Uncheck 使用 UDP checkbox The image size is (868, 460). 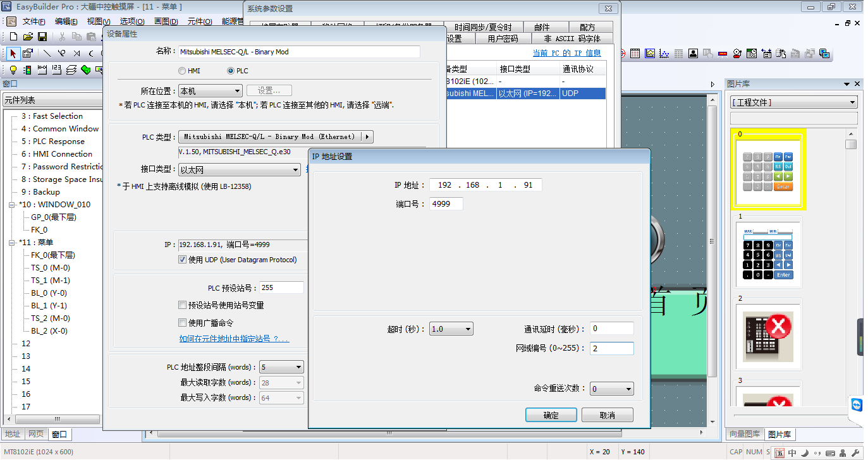(183, 260)
